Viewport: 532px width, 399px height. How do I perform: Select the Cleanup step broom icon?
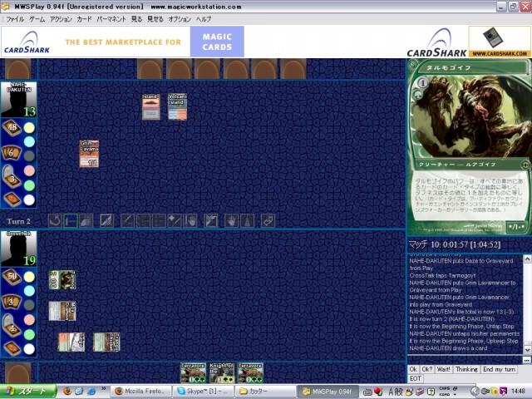coord(248,221)
